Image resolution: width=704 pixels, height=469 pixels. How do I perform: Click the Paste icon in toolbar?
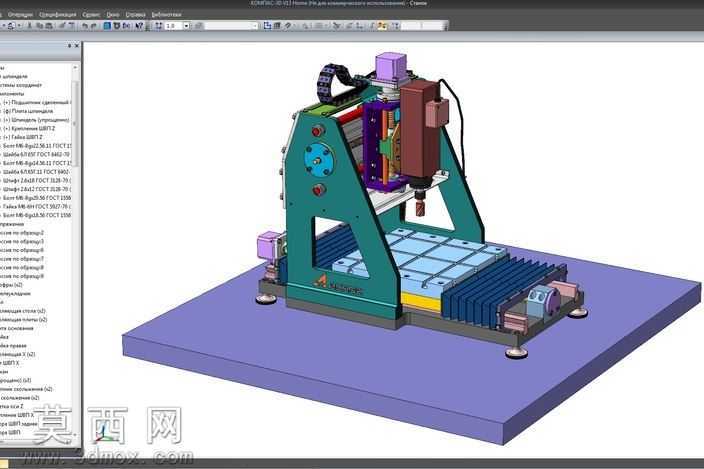coord(49,26)
